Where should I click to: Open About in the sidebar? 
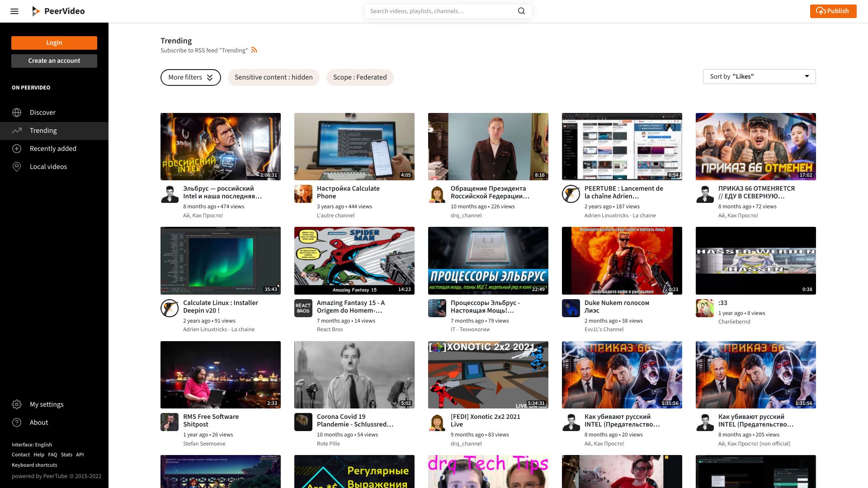(x=54, y=422)
